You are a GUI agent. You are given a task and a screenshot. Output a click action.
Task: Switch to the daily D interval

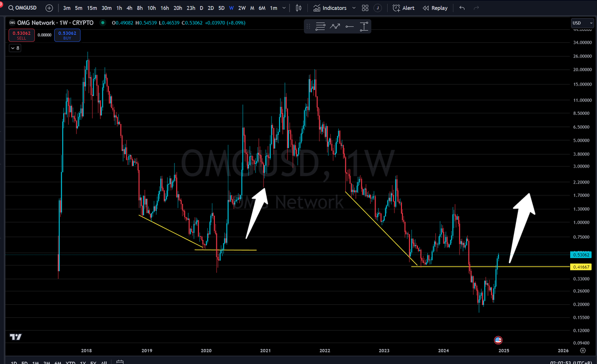coord(201,8)
